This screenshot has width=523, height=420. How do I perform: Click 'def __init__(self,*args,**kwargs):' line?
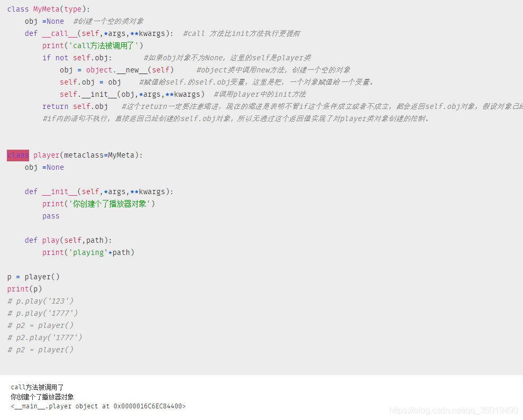coord(99,192)
